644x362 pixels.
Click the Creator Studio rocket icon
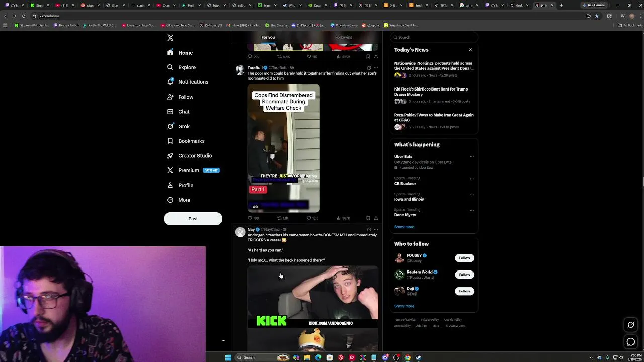[x=170, y=156]
